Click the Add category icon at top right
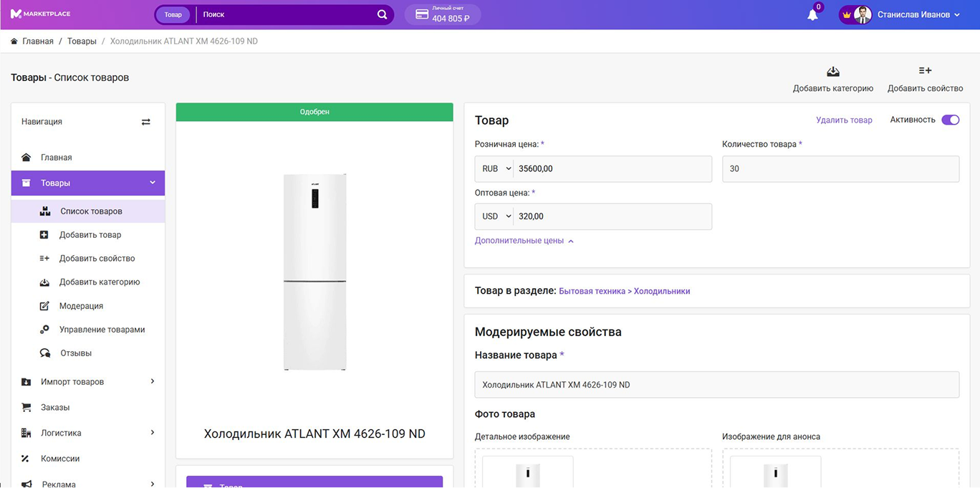This screenshot has width=980, height=488. coord(832,71)
